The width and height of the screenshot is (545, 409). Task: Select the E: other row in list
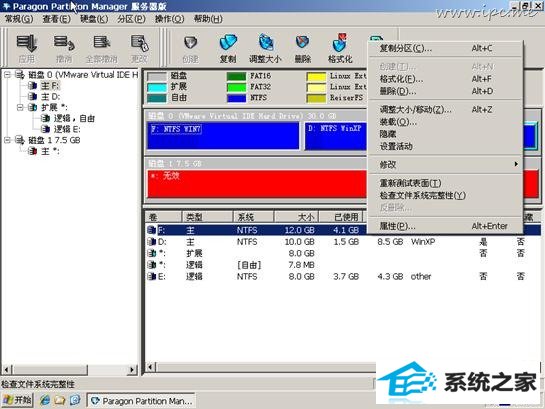click(343, 276)
